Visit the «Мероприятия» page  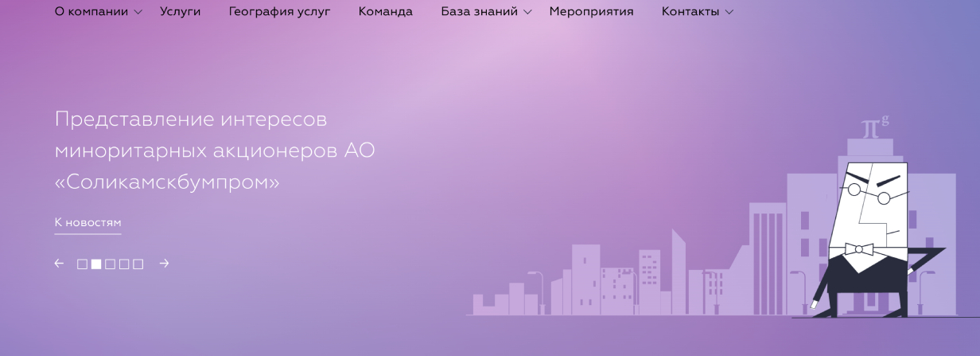point(591,12)
